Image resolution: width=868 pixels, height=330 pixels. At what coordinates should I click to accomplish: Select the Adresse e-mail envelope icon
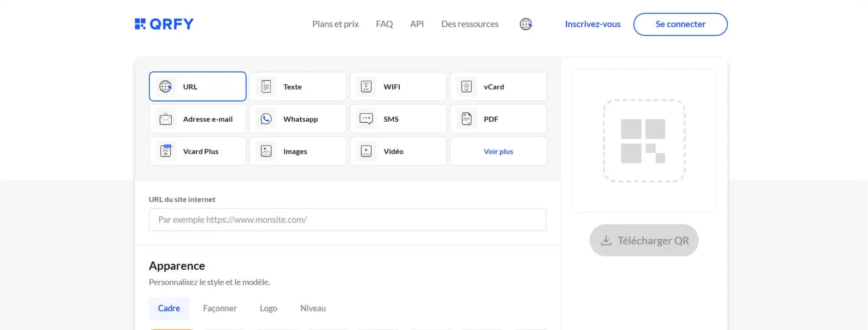[165, 119]
